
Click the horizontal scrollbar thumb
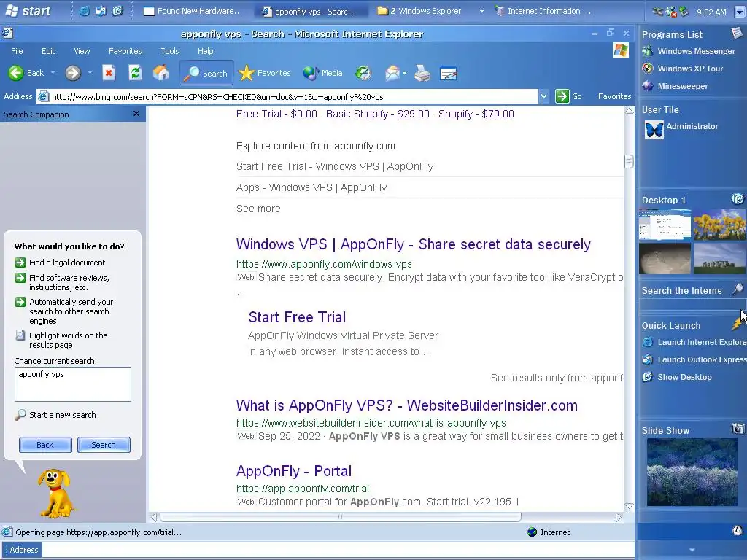coord(340,517)
